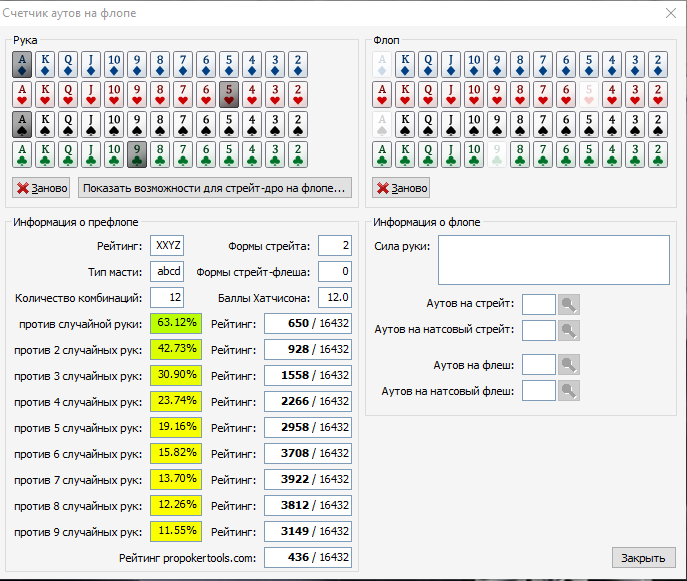This screenshot has width=687, height=581.
Task: Pick 7 of hearts in hand grid
Action: (183, 94)
